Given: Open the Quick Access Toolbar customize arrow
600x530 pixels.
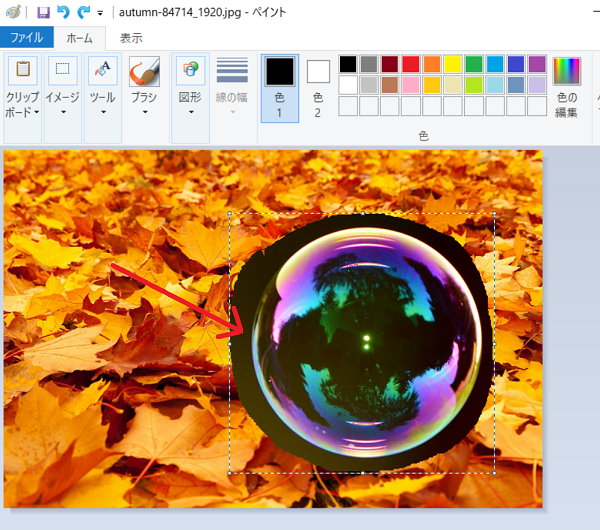Looking at the screenshot, I should (x=100, y=13).
